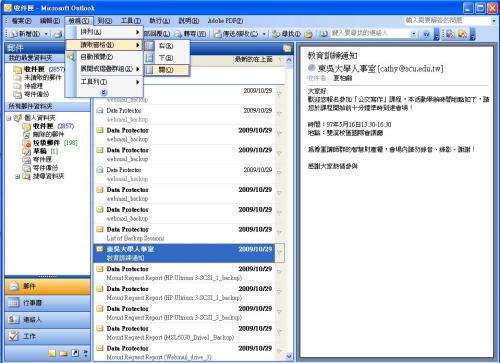Toggle sort order via 最新的在上面 header
This screenshot has width=500, height=363.
tap(254, 60)
